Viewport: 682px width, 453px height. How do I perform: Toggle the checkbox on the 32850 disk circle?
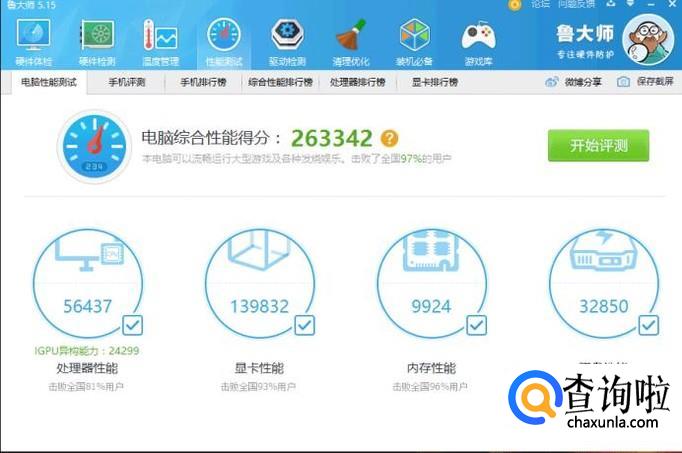point(648,325)
